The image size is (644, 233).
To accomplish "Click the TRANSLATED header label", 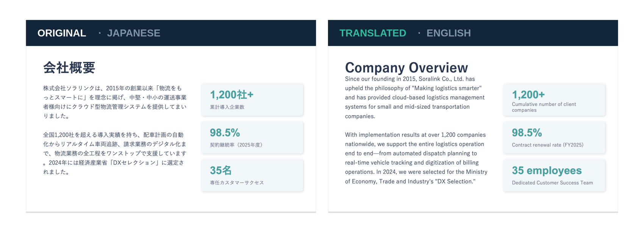I will click(373, 33).
